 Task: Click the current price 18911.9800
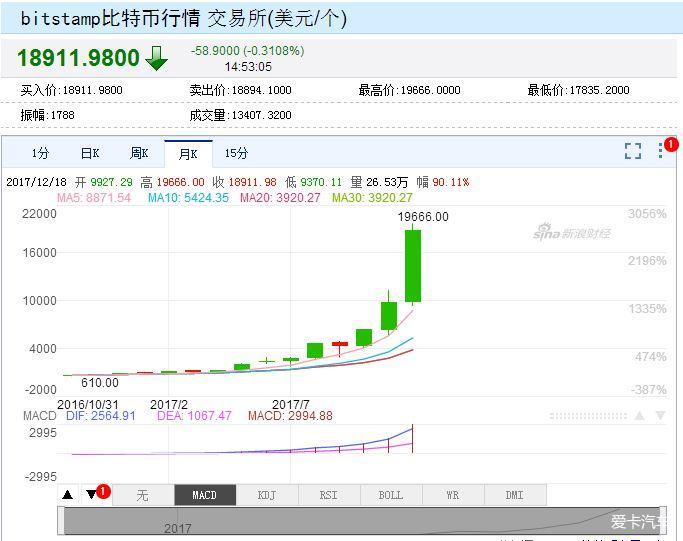[x=78, y=58]
